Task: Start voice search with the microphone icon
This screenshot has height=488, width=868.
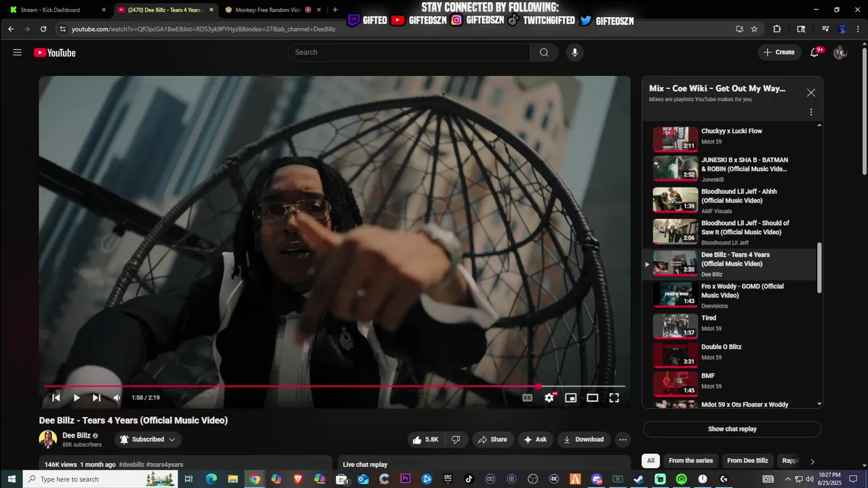Action: point(575,52)
